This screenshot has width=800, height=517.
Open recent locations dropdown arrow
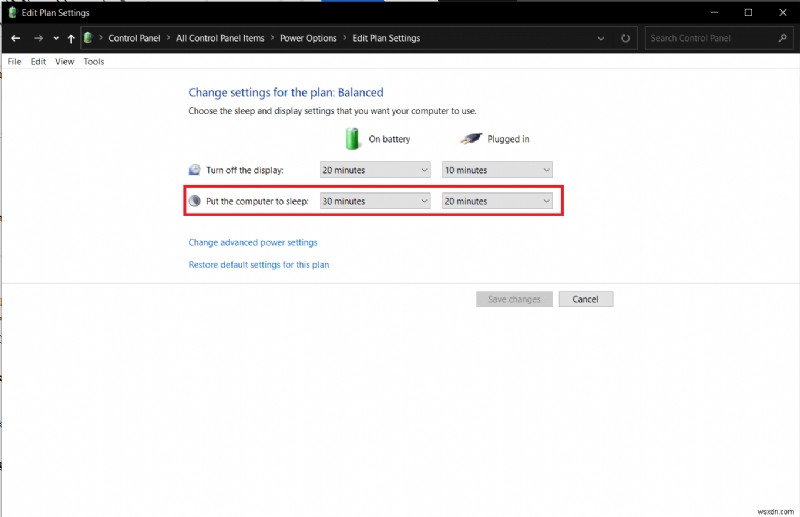tap(56, 39)
